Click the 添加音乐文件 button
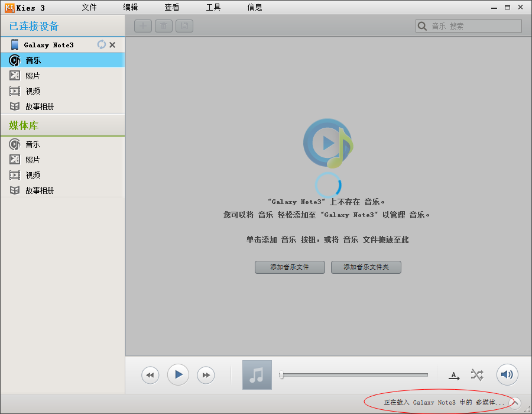Screen dimensions: 532x414 pos(290,267)
